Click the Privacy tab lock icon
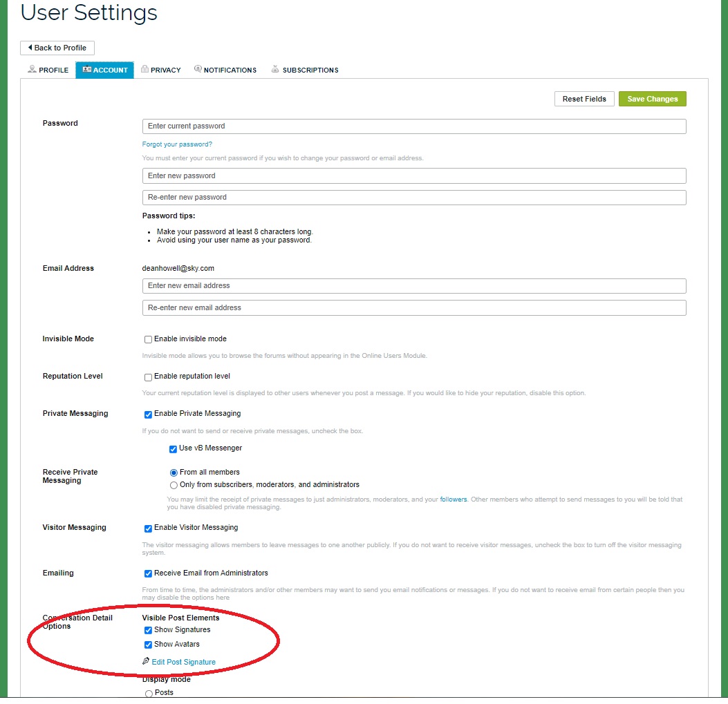 click(x=145, y=69)
